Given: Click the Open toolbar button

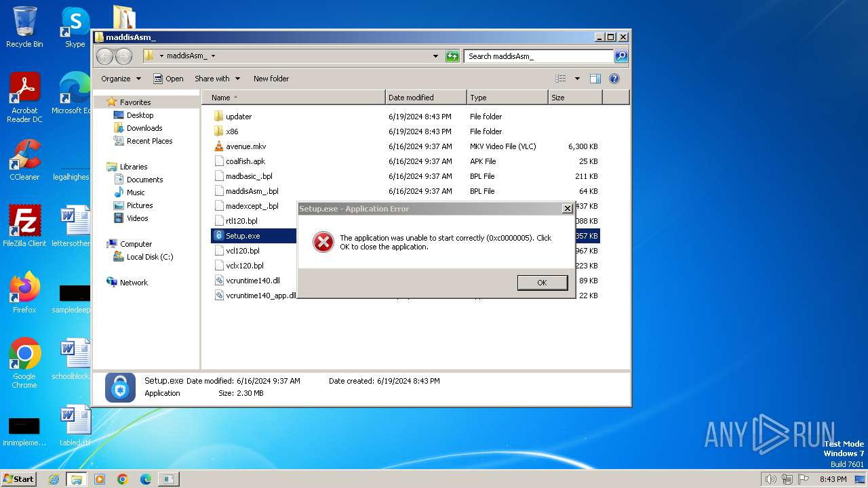Looking at the screenshot, I should tap(168, 79).
